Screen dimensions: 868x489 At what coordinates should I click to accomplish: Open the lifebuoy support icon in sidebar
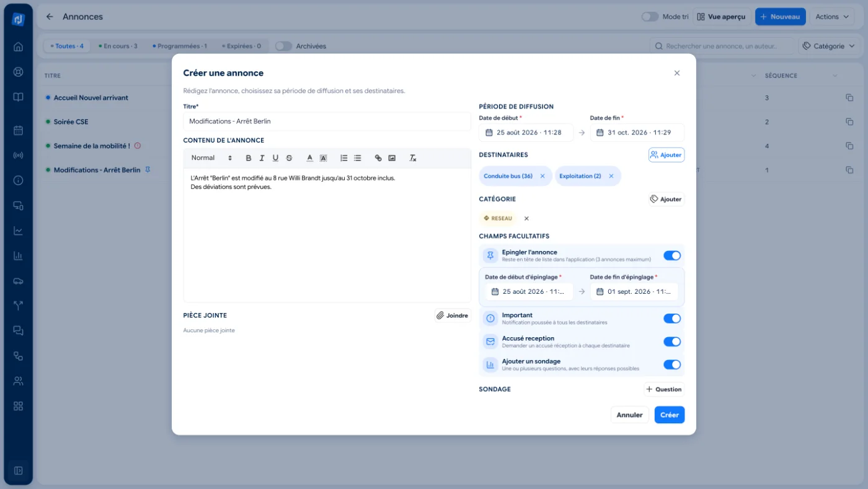[x=18, y=72]
